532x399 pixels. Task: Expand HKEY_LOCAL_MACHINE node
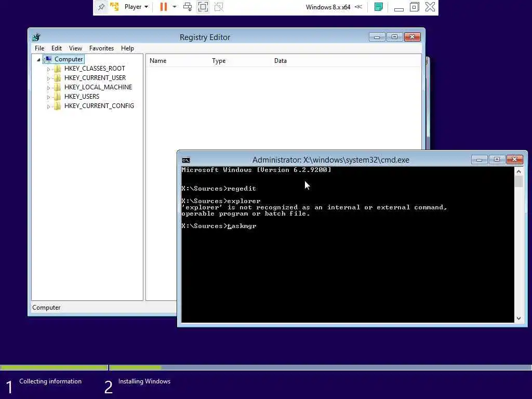(48, 88)
